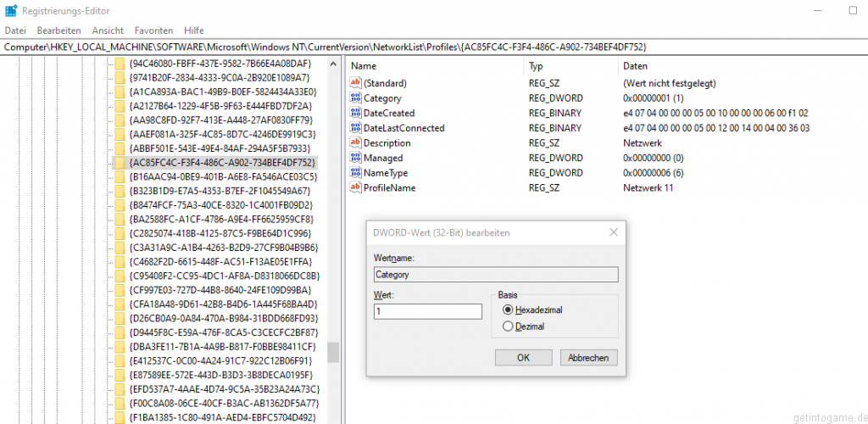Viewport: 868px width, 424px height.
Task: Click the (Standard) value icon
Action: point(356,83)
